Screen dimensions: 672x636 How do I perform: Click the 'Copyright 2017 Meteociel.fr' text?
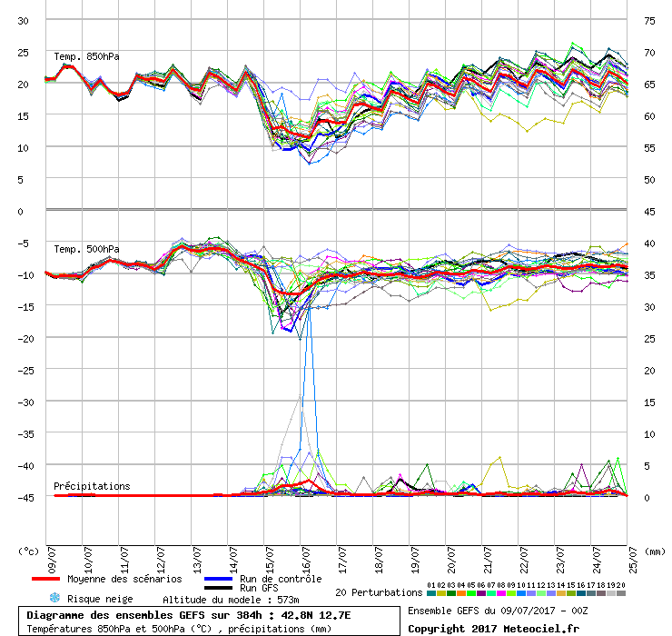[x=492, y=628]
